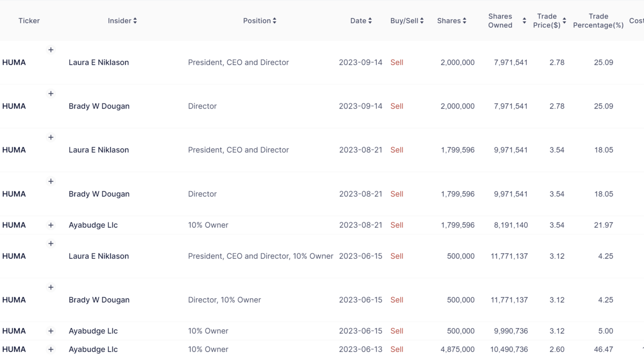Expand the Ayabudge Llc 2023-06-15 row
The width and height of the screenshot is (644, 357).
(51, 331)
